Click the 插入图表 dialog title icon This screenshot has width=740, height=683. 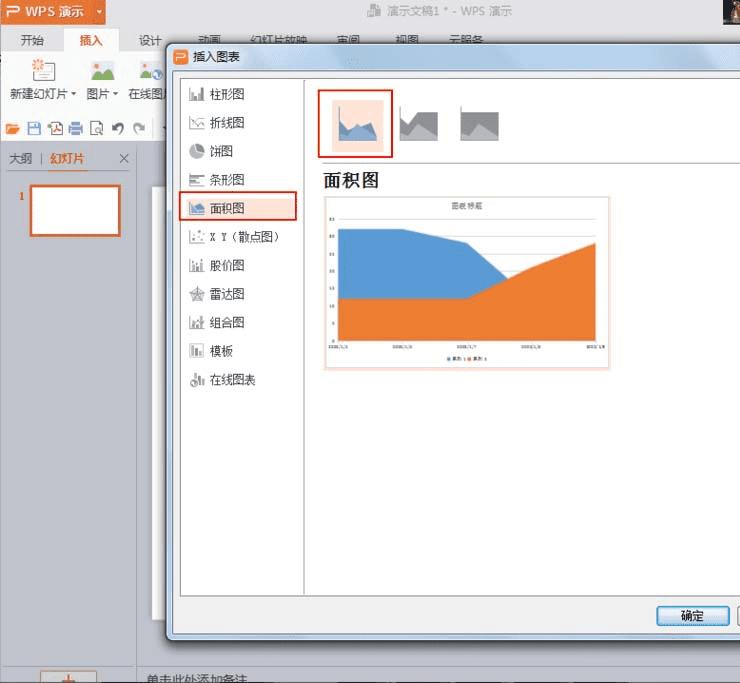point(180,57)
